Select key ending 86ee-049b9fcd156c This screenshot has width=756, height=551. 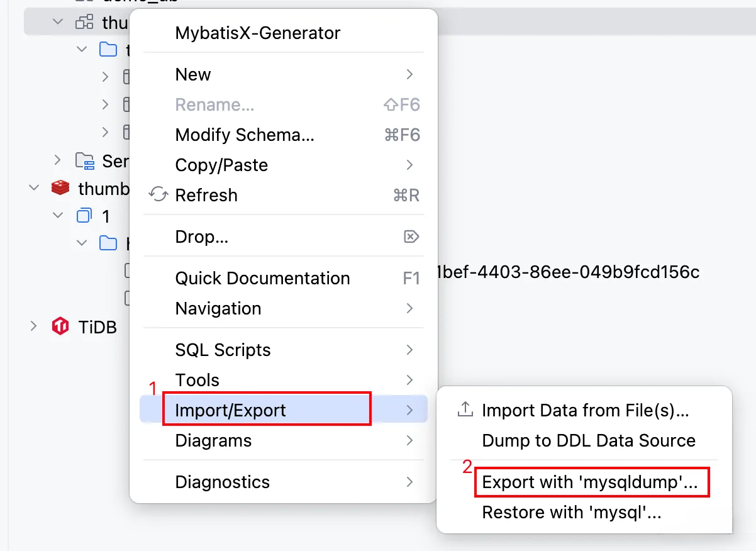click(569, 271)
